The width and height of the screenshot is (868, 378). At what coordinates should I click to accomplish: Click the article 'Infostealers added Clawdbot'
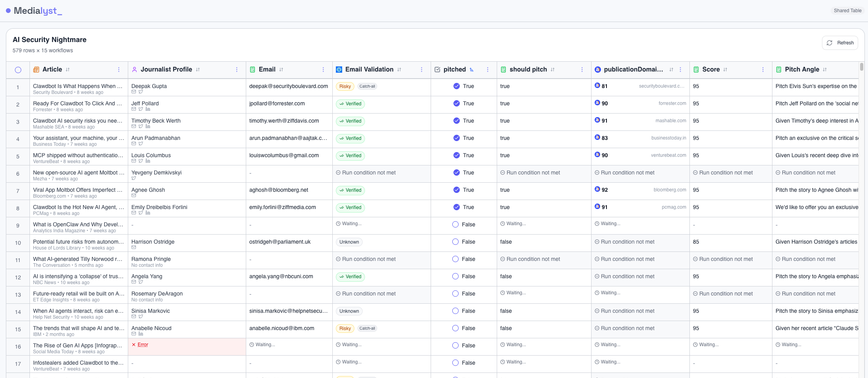(78, 363)
